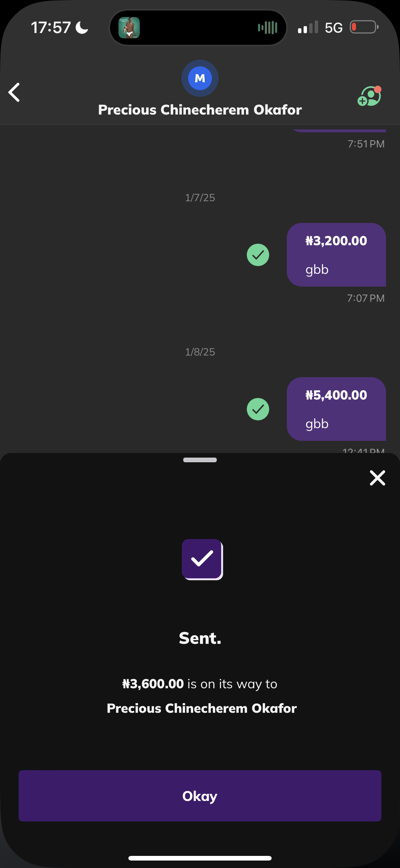Viewport: 400px width, 868px height.
Task: Tap the blue M profile avatar
Action: 200,78
